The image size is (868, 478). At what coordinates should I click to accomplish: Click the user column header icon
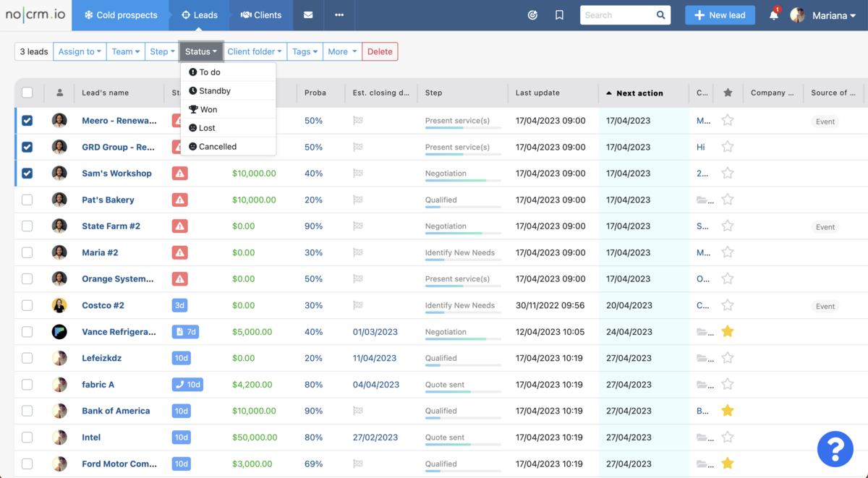pyautogui.click(x=59, y=93)
